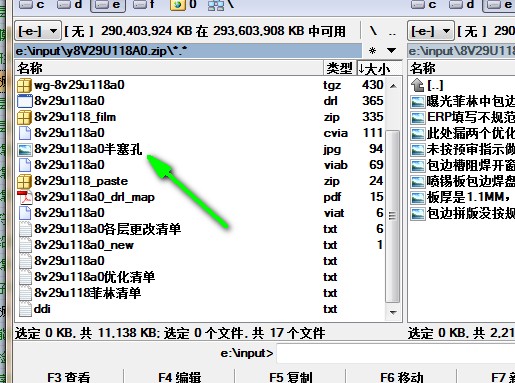Switch left panel to drive e
Screen dimensions: 515x383
108,5
